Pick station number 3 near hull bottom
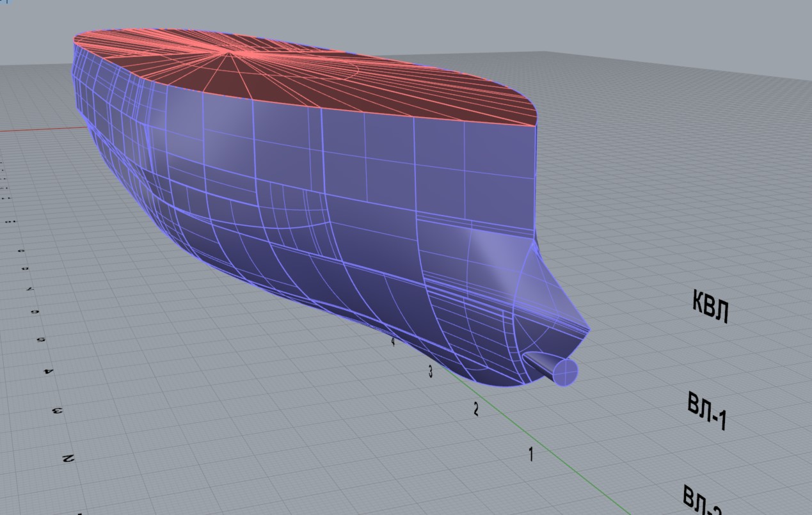Image resolution: width=812 pixels, height=515 pixels. click(430, 371)
